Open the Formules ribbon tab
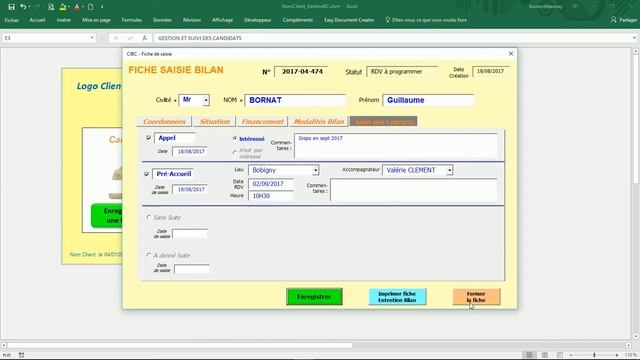The image size is (640, 360). point(131,20)
